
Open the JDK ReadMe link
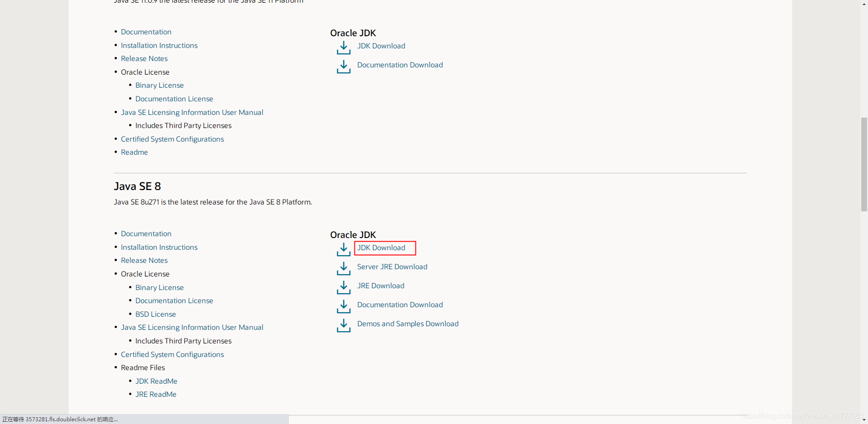coord(156,381)
